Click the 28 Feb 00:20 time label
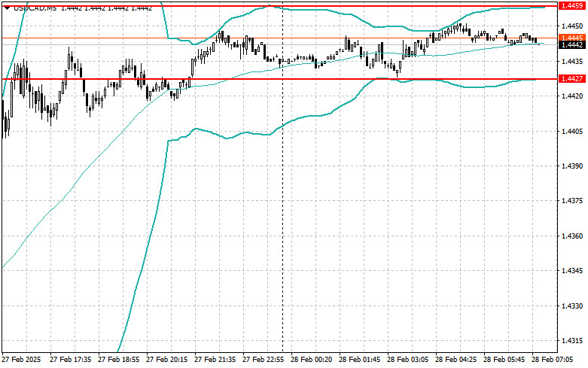 311,360
